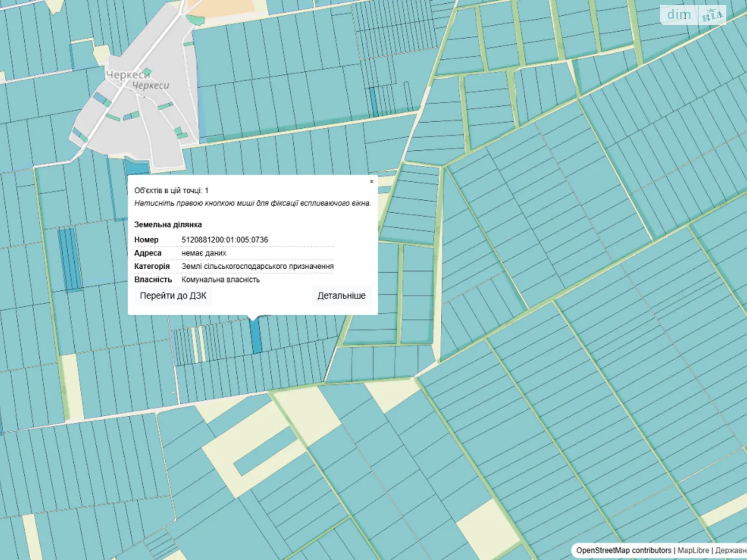Viewport: 747px width, 560px height.
Task: Click the немає даних address value
Action: (204, 253)
